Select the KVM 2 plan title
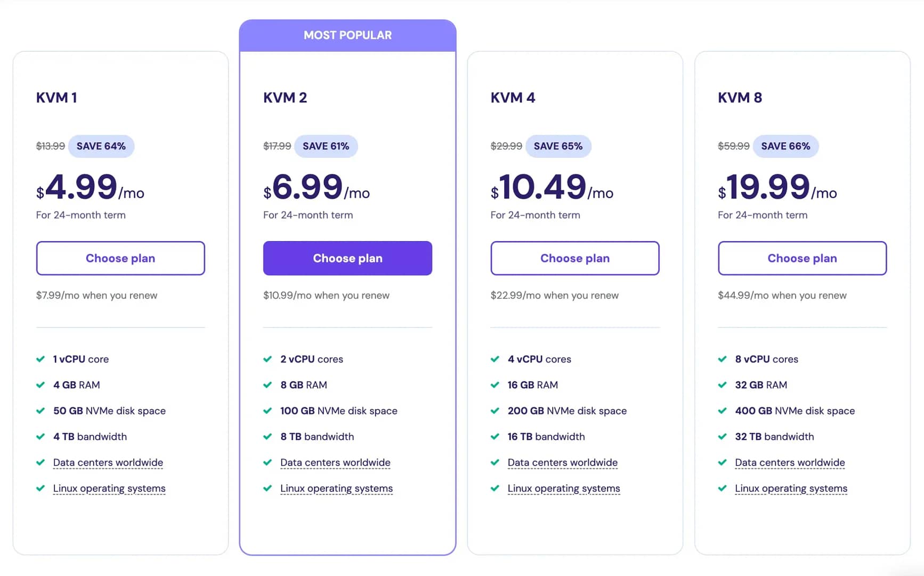Screen dimensions: 924x576 (285, 98)
